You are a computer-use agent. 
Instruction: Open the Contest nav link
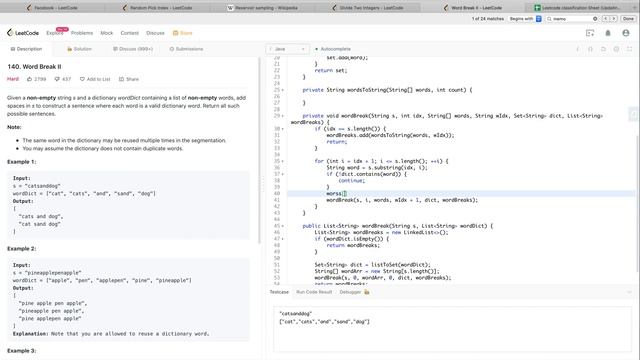tap(129, 33)
